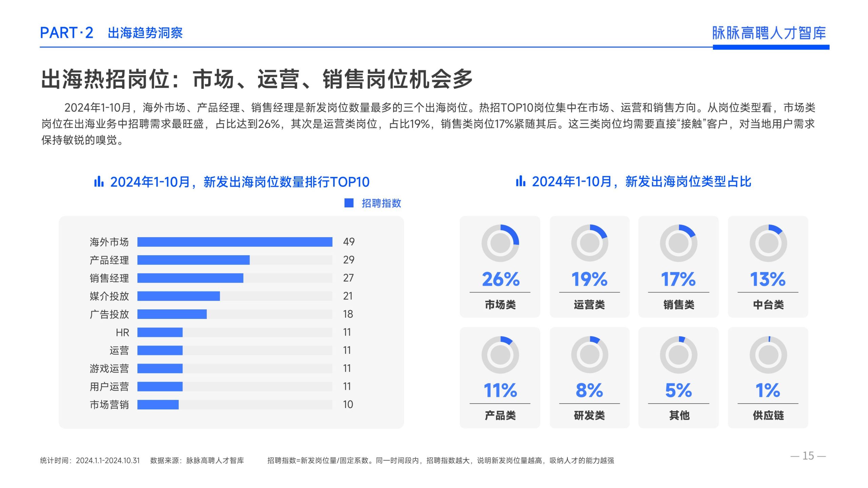Click the 市场营销 bar valued 10

click(x=158, y=405)
